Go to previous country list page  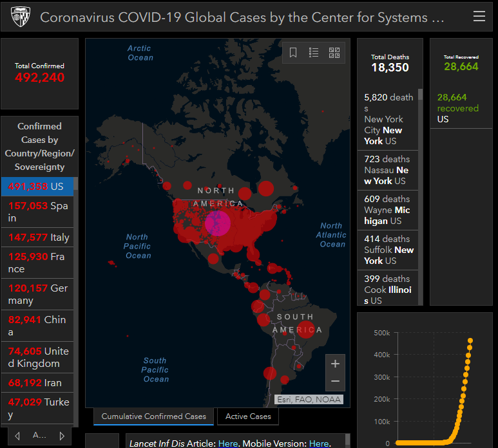point(17,436)
